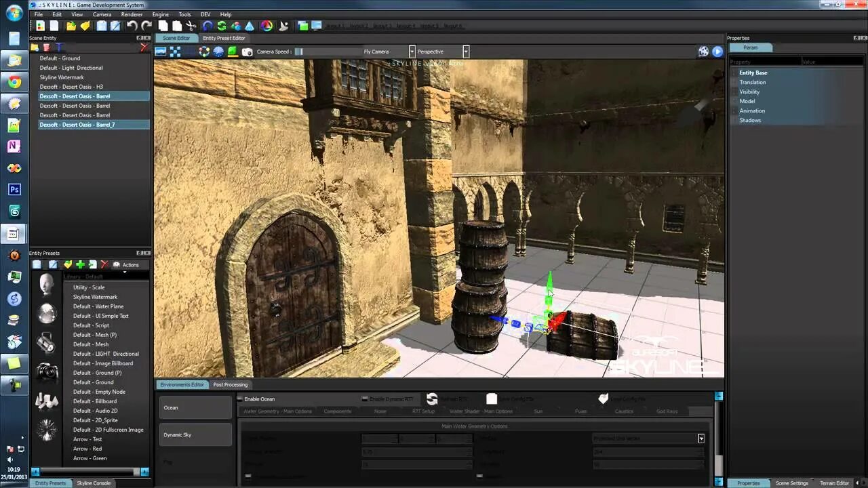
Task: Click the scissors Cut icon
Action: tap(191, 26)
